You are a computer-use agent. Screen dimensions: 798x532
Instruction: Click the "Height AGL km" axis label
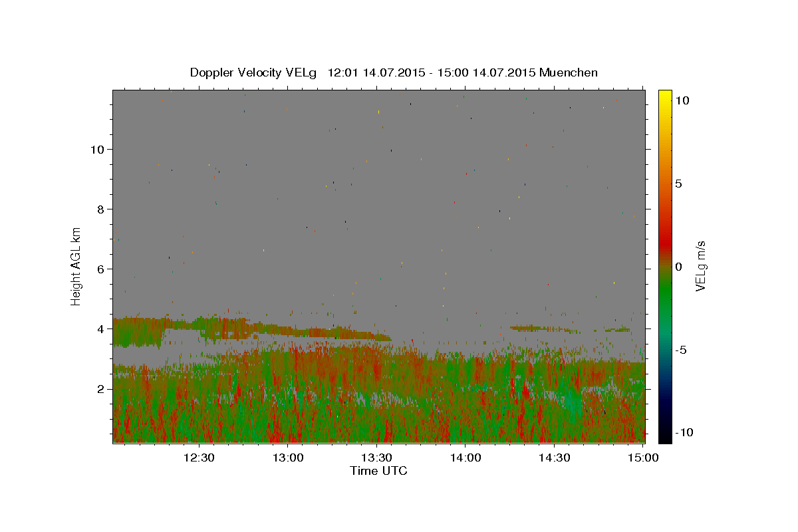pyautogui.click(x=76, y=266)
